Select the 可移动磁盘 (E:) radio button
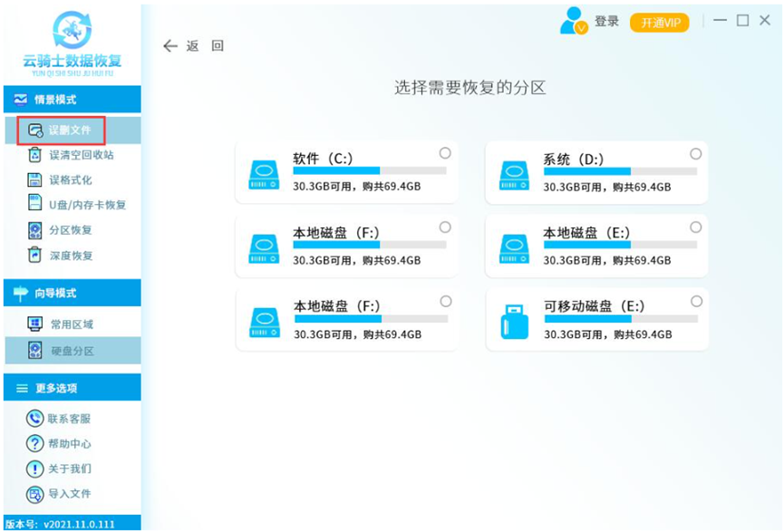 [x=696, y=301]
